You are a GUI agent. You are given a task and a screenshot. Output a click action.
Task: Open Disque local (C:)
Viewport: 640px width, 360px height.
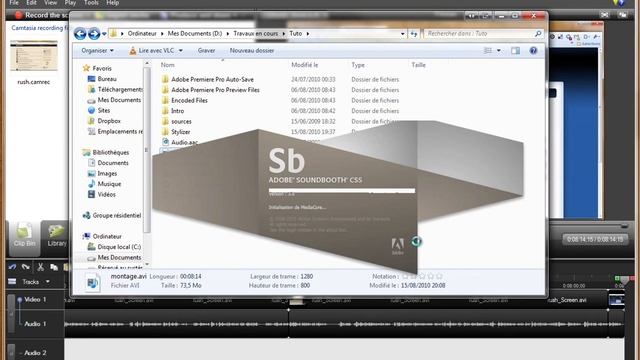point(119,247)
